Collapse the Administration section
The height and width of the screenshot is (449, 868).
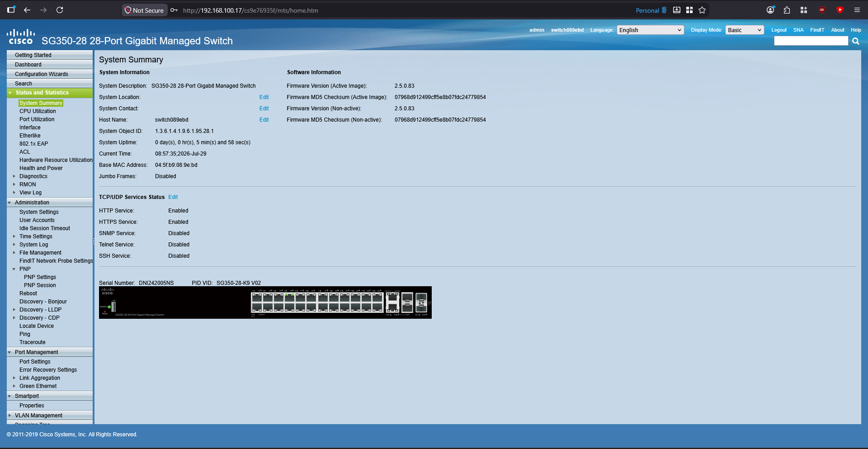(x=9, y=203)
